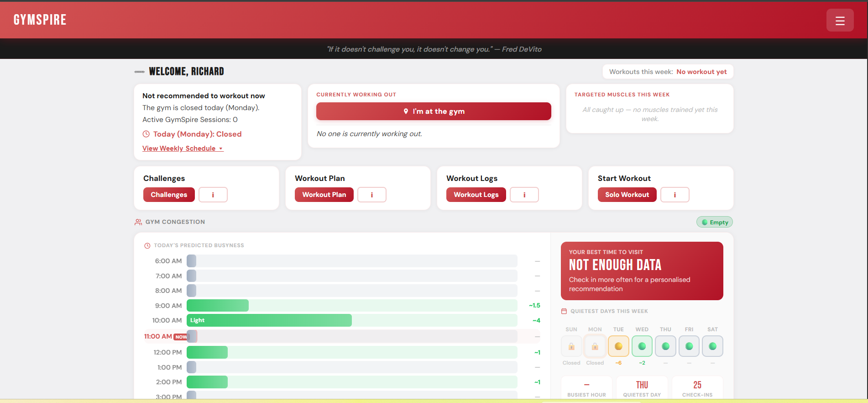Click the I'm at the gym button
868x403 pixels.
(x=434, y=111)
